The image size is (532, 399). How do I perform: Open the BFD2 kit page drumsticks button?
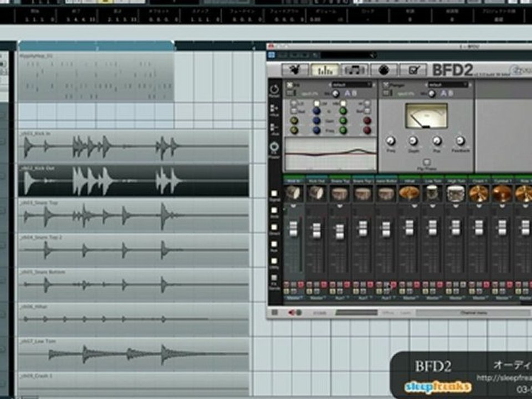(x=295, y=70)
